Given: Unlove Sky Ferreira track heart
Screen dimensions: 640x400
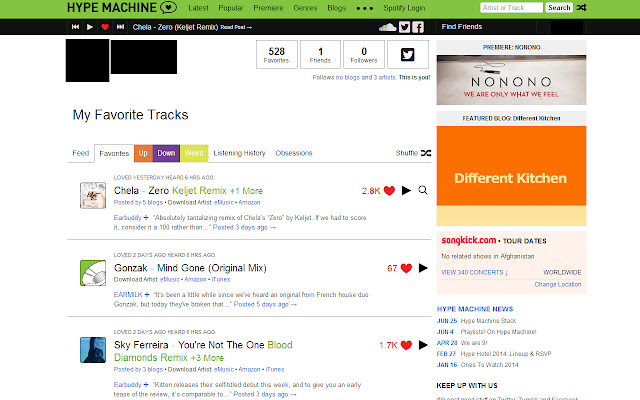Looking at the screenshot, I should pos(406,345).
